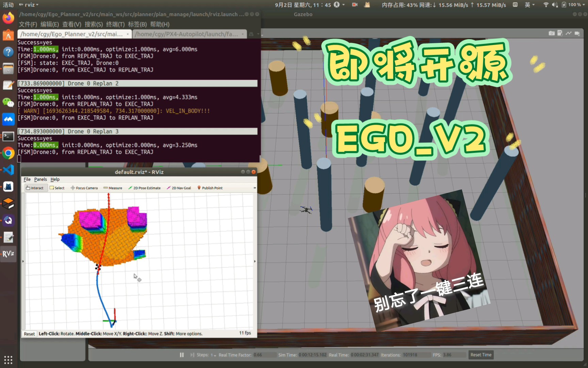This screenshot has height=368, width=588.
Task: Select the 2D Pose Estimate tool
Action: pyautogui.click(x=144, y=188)
